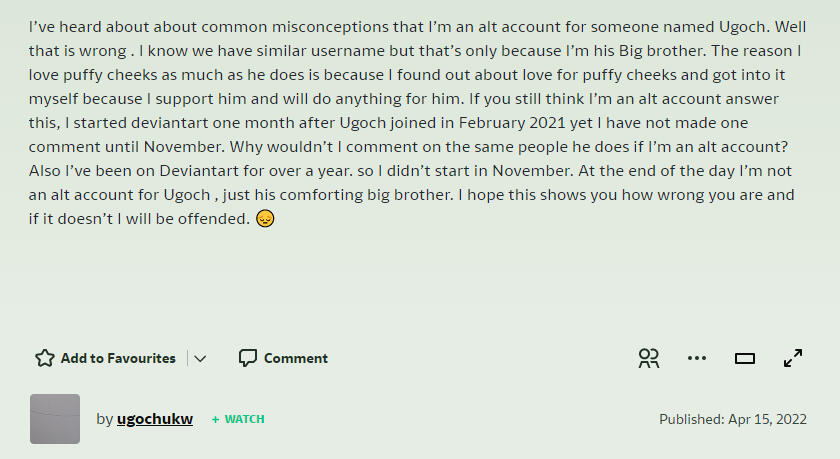Expand to fullscreen with diagonal arrows icon
840x459 pixels.
click(x=793, y=358)
